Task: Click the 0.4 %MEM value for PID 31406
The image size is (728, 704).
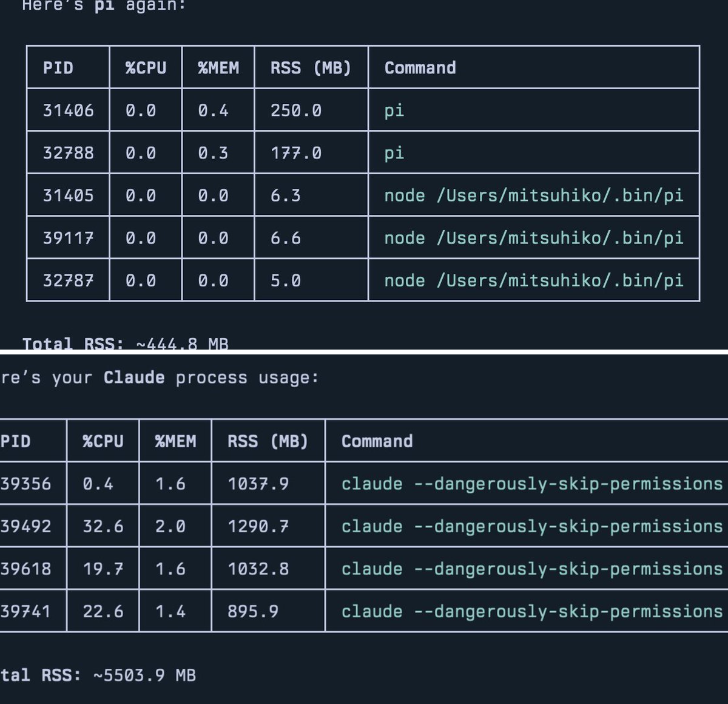Action: (213, 110)
